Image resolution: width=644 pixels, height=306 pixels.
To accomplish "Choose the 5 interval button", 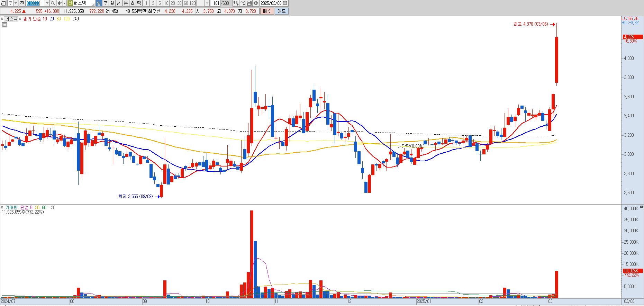I will [x=160, y=3].
